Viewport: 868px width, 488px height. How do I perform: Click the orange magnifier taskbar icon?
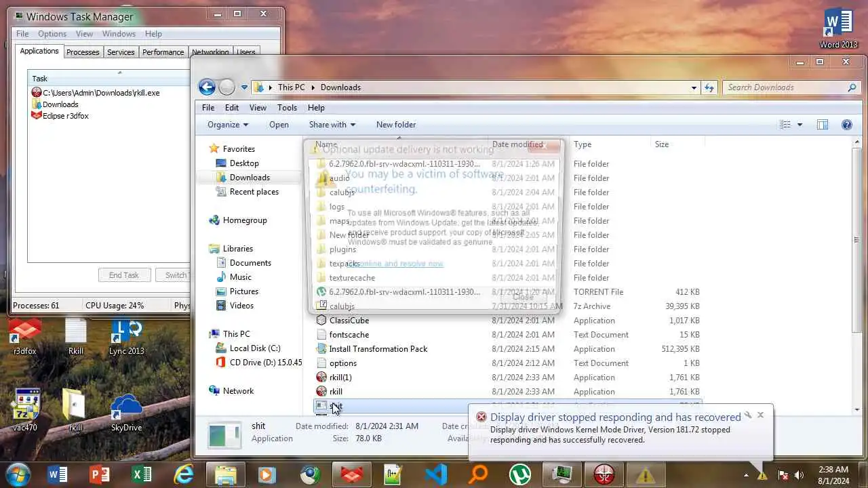[x=478, y=474]
